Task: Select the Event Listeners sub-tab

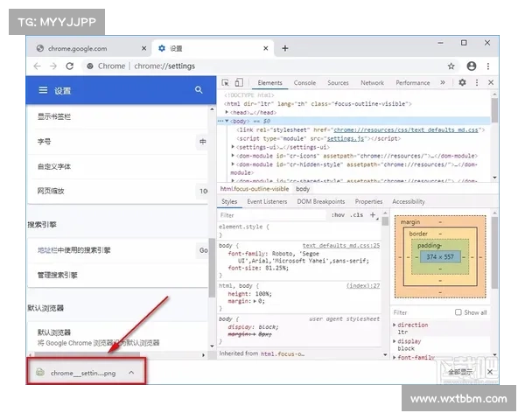Action: tap(267, 201)
